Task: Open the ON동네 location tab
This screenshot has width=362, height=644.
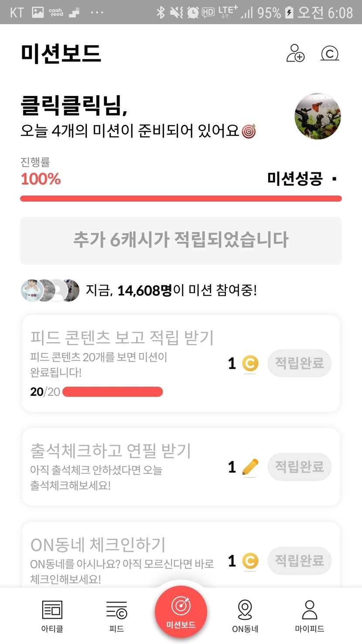Action: [x=245, y=616]
